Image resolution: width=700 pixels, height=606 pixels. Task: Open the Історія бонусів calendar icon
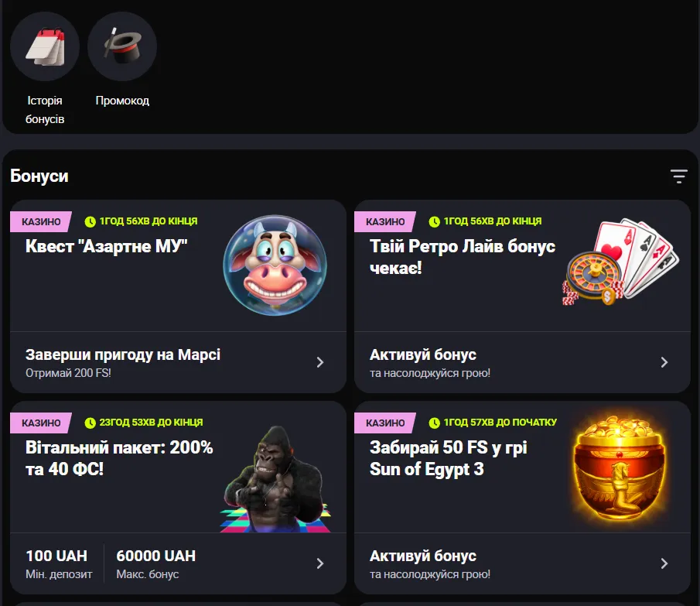click(x=45, y=46)
